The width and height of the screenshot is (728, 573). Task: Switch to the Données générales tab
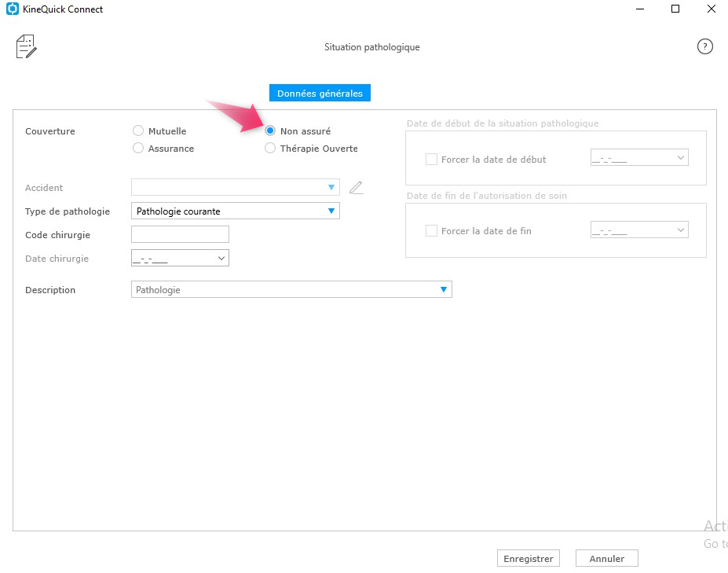(x=320, y=93)
